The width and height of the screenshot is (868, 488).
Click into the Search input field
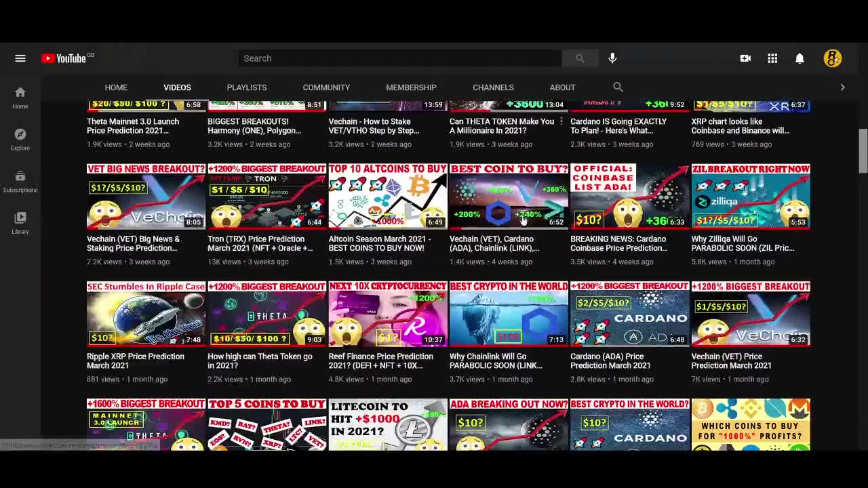pyautogui.click(x=399, y=58)
